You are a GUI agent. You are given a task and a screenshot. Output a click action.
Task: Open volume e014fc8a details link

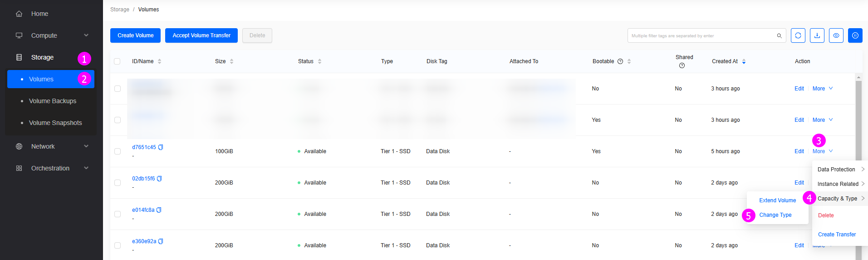coord(143,210)
